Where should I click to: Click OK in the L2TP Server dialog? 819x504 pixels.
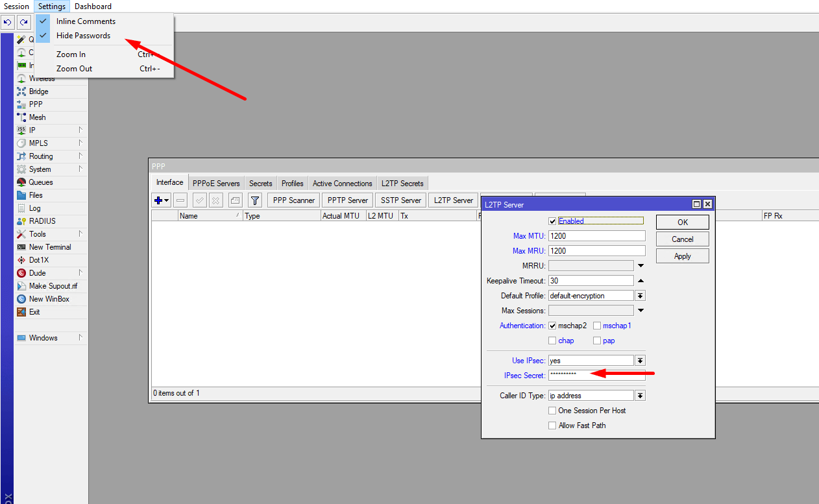(683, 222)
